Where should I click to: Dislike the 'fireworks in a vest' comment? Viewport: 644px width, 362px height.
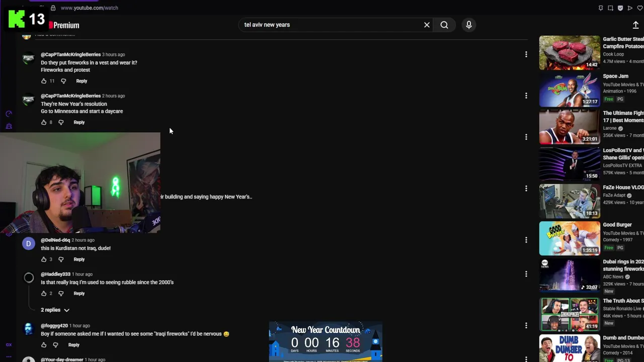coord(63,81)
